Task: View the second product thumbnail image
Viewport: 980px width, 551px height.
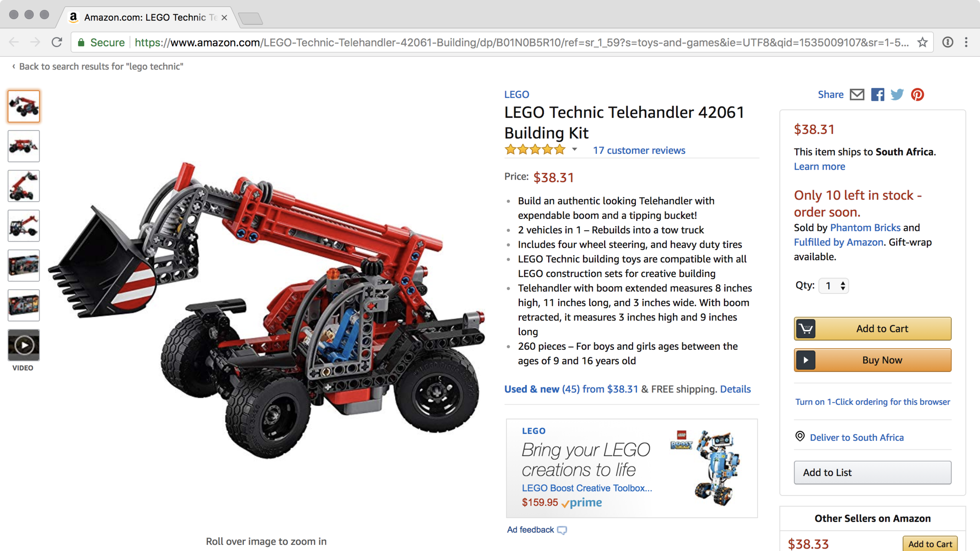Action: (24, 146)
